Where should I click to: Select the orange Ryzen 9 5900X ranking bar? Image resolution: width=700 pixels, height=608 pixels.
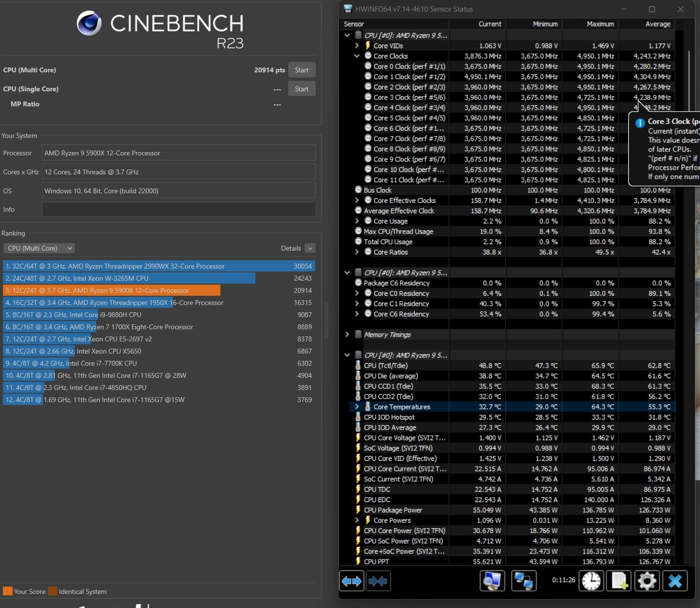112,290
